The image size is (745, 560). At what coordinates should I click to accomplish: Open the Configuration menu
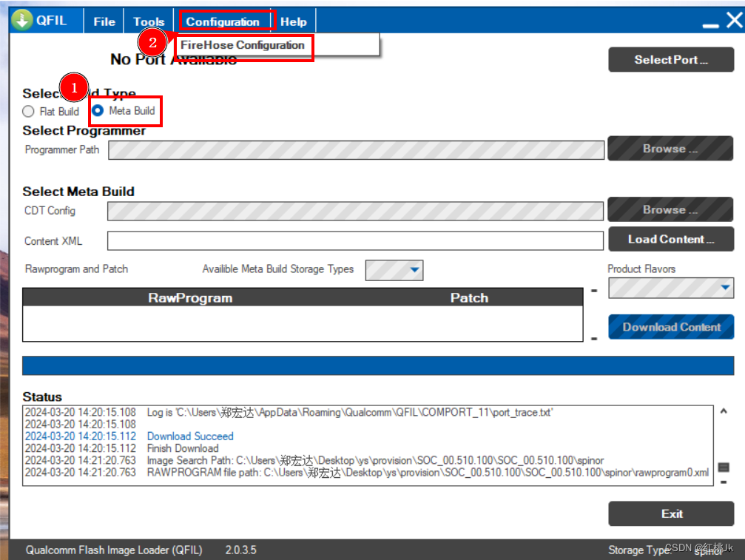point(223,22)
